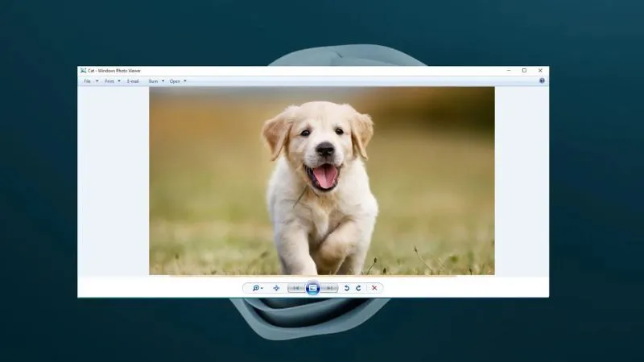Go to the previous photo
Image resolution: width=644 pixels, height=362 pixels.
tap(295, 288)
